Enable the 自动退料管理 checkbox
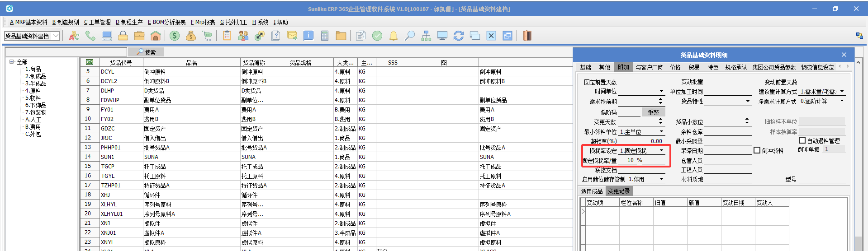Viewport: 868px width, 251px height. (802, 140)
